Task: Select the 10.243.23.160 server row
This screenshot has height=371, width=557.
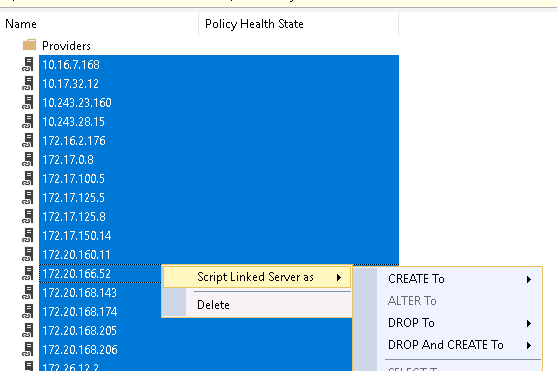Action: [x=219, y=103]
